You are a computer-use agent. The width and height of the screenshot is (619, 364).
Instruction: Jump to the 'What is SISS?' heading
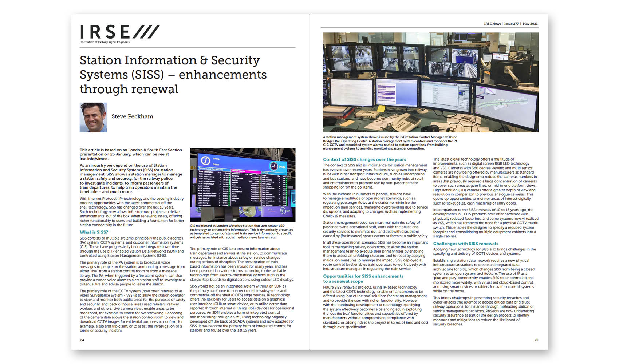(x=94, y=232)
